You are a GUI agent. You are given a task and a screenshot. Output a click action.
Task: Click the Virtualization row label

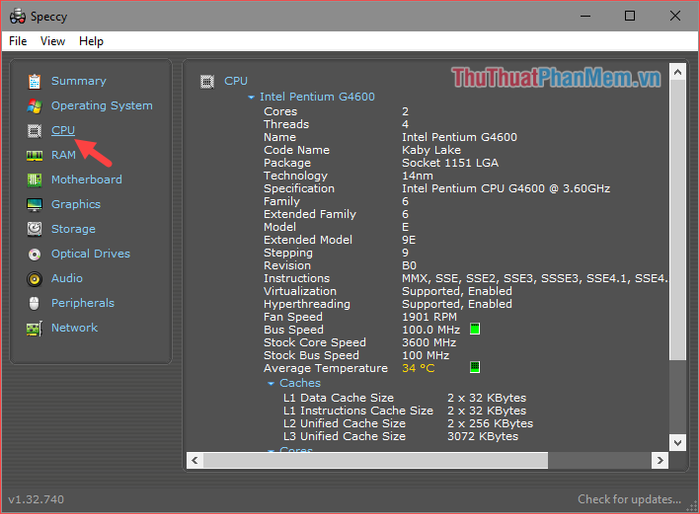[x=300, y=291]
